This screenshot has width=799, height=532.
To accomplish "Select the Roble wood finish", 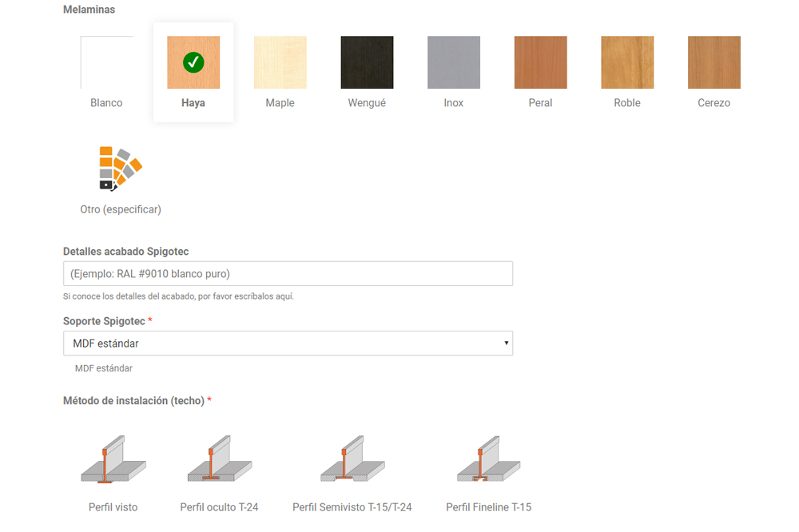I will [627, 62].
